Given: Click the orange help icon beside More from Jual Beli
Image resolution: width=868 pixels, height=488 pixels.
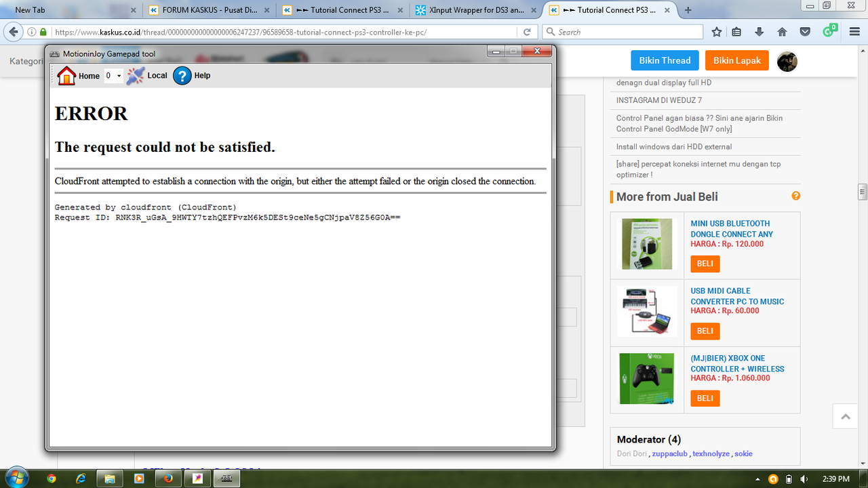Looking at the screenshot, I should pos(796,196).
